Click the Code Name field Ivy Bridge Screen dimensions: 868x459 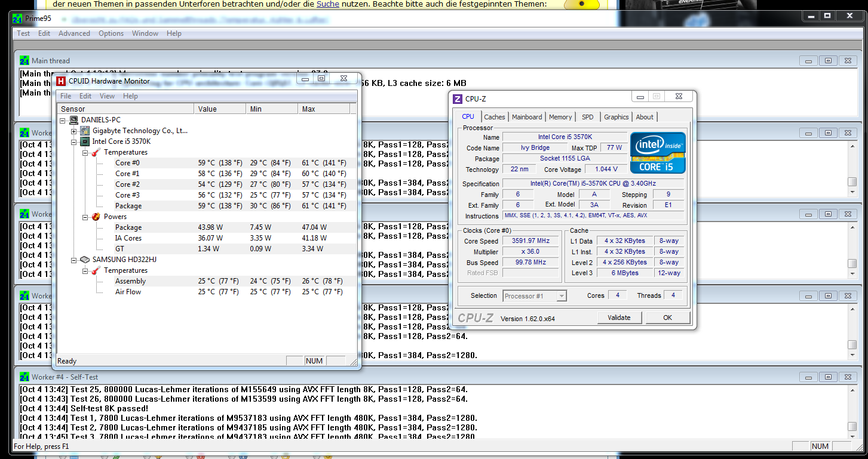pos(535,148)
